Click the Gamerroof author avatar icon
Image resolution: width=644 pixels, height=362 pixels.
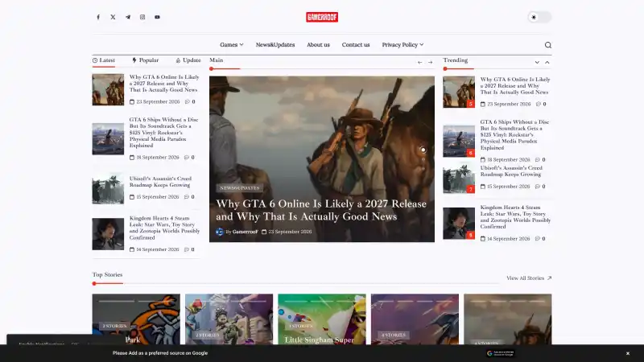220,232
